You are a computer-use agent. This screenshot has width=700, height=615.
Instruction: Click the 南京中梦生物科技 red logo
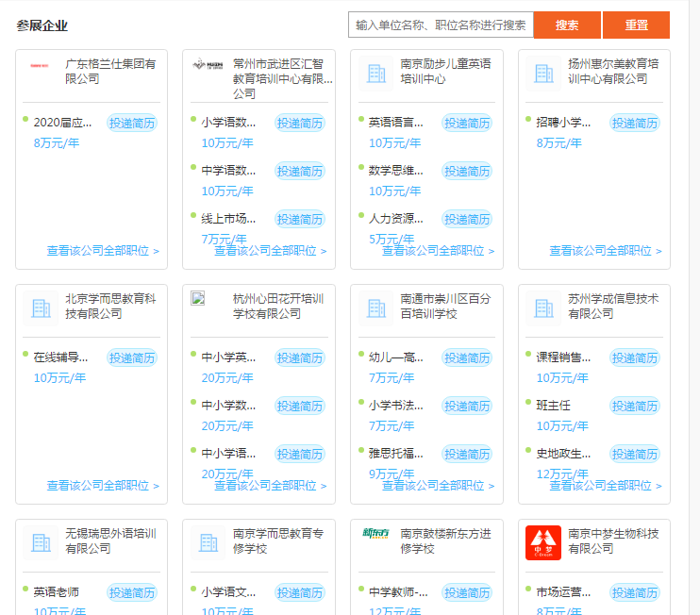click(543, 542)
